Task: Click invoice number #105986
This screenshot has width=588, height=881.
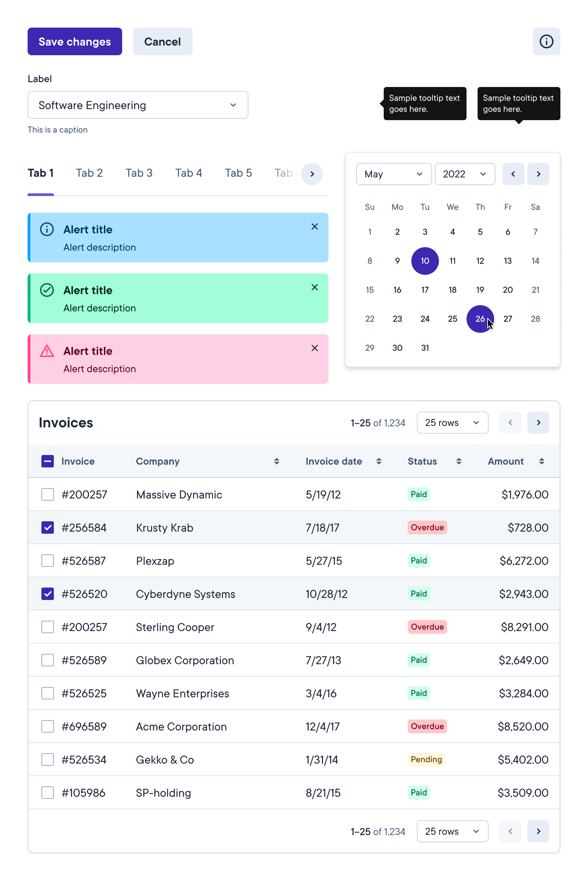Action: pyautogui.click(x=83, y=793)
